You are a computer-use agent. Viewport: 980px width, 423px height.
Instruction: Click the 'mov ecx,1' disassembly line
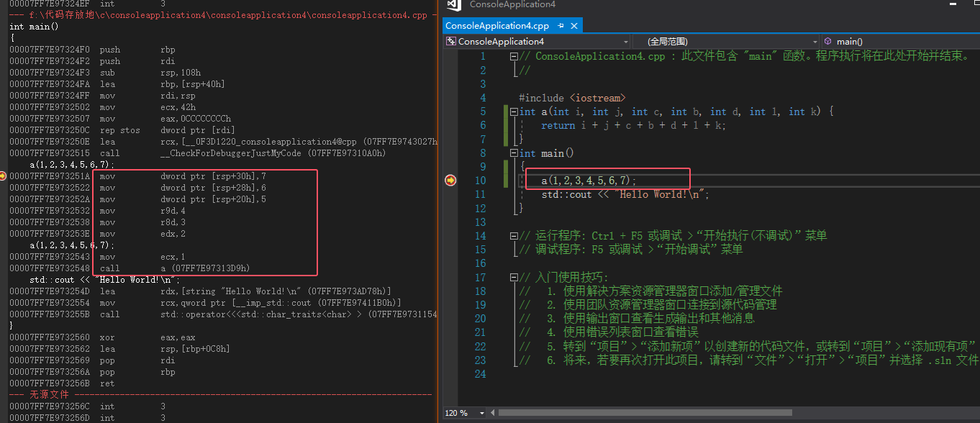97,257
